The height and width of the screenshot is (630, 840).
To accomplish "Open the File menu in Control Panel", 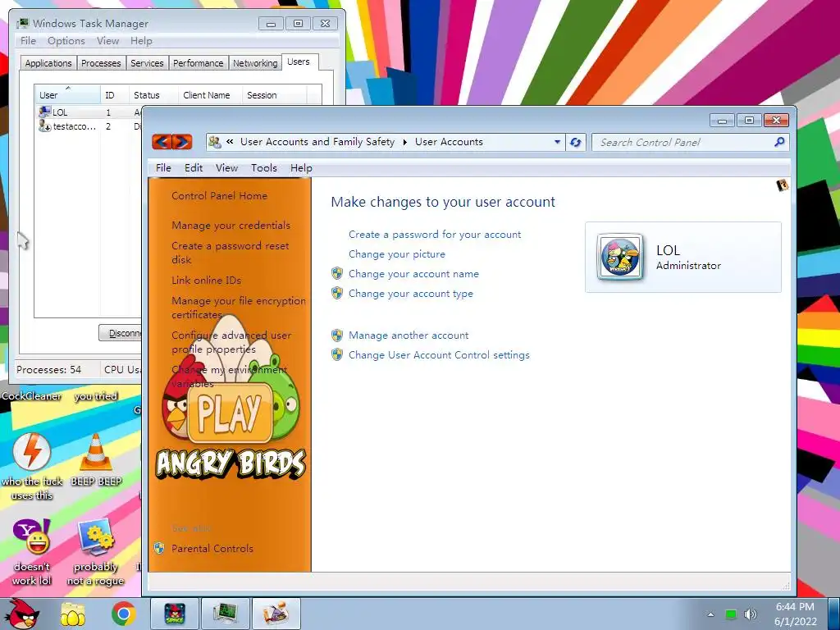I will point(163,168).
